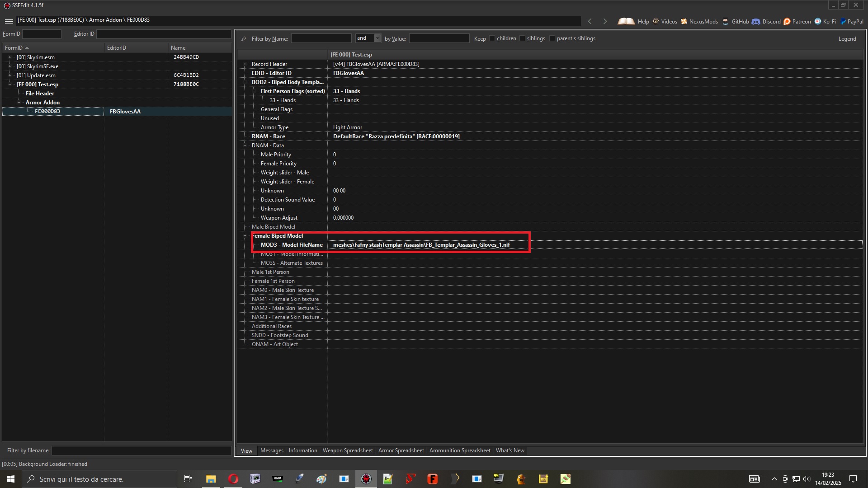The image size is (868, 488).
Task: Open the Videos link
Action: (x=665, y=21)
